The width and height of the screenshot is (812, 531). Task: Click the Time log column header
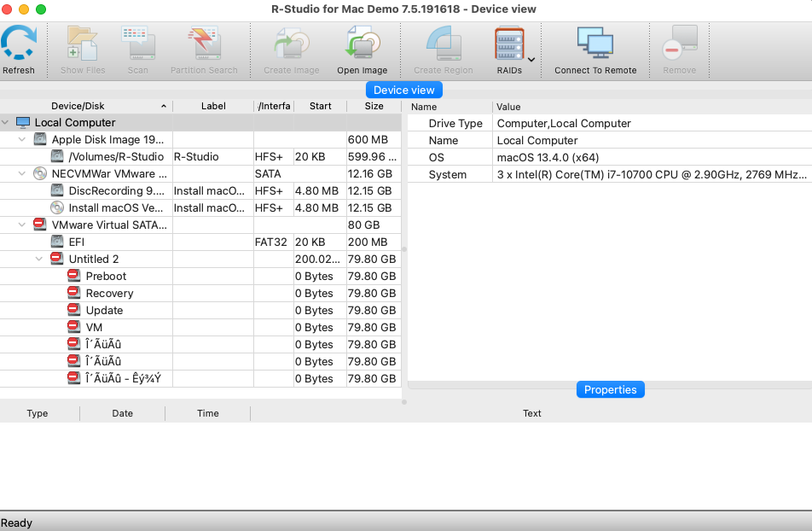tap(207, 413)
